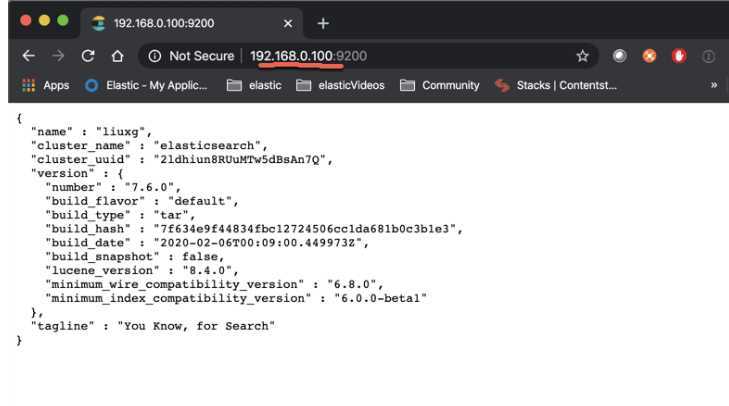This screenshot has height=406, width=729.
Task: Show hidden bookmarks via the overflow chevron
Action: tap(714, 85)
